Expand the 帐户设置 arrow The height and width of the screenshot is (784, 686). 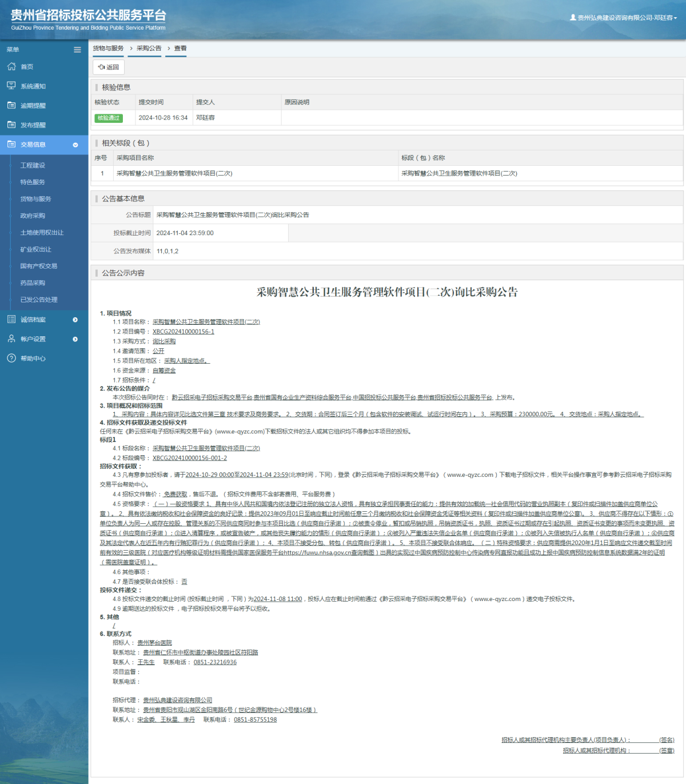[74, 339]
